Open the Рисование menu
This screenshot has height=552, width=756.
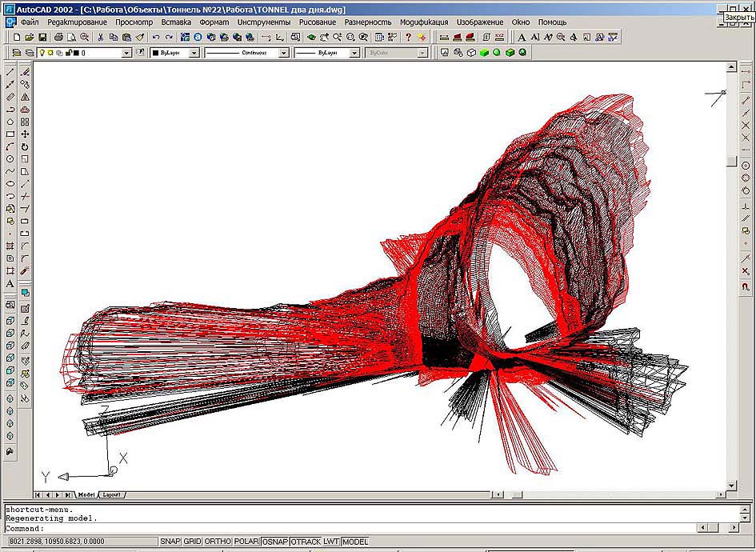318,22
